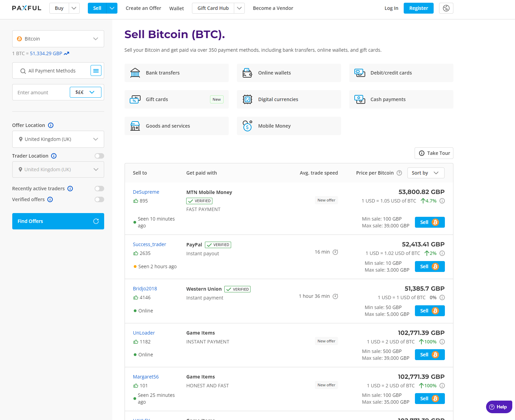Open DeSupreme trader profile
Viewport: 515px width, 420px height.
146,192
